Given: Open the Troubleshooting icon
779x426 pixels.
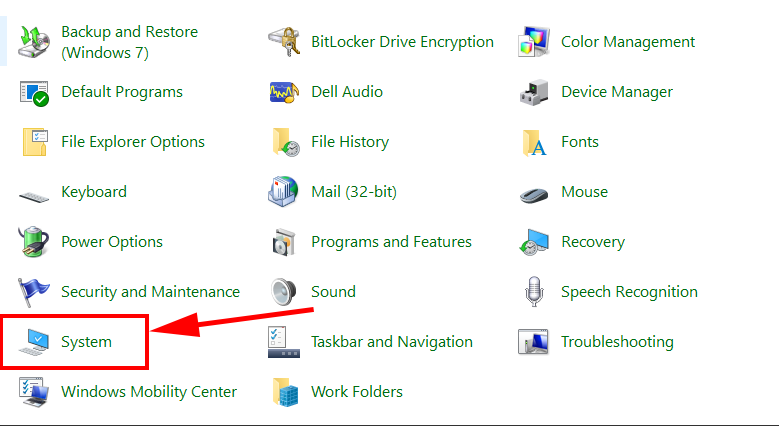Looking at the screenshot, I should click(534, 342).
